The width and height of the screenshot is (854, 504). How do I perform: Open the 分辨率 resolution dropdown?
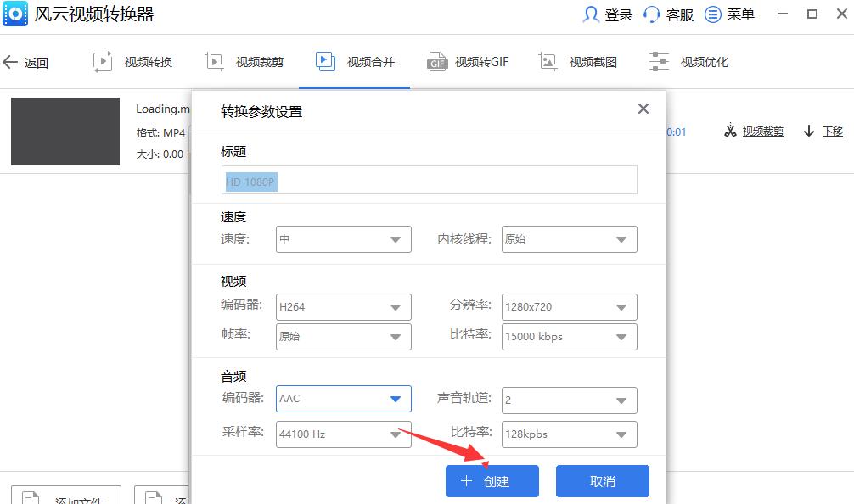[569, 307]
